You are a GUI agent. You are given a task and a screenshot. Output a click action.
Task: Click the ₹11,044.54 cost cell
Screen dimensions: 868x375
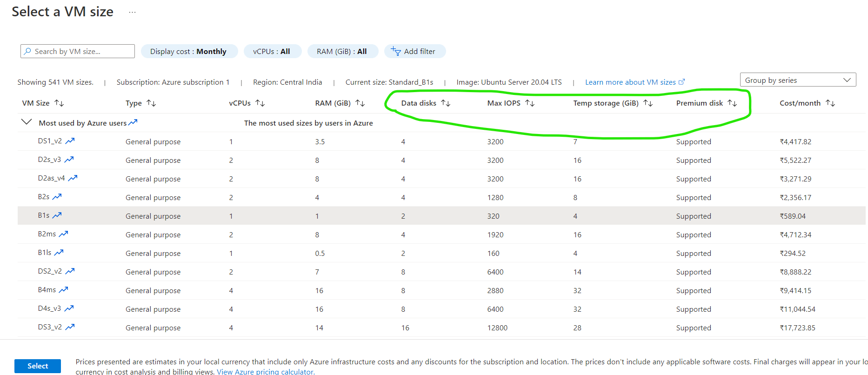tap(797, 309)
